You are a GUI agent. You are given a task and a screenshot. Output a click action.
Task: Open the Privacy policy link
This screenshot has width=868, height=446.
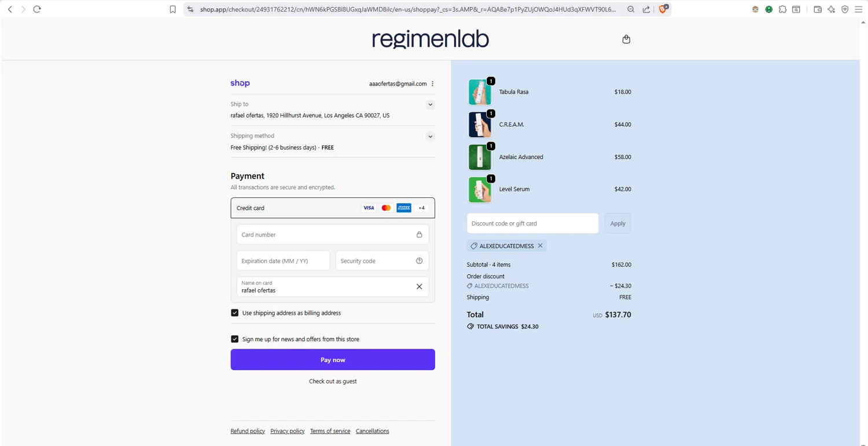pos(288,431)
